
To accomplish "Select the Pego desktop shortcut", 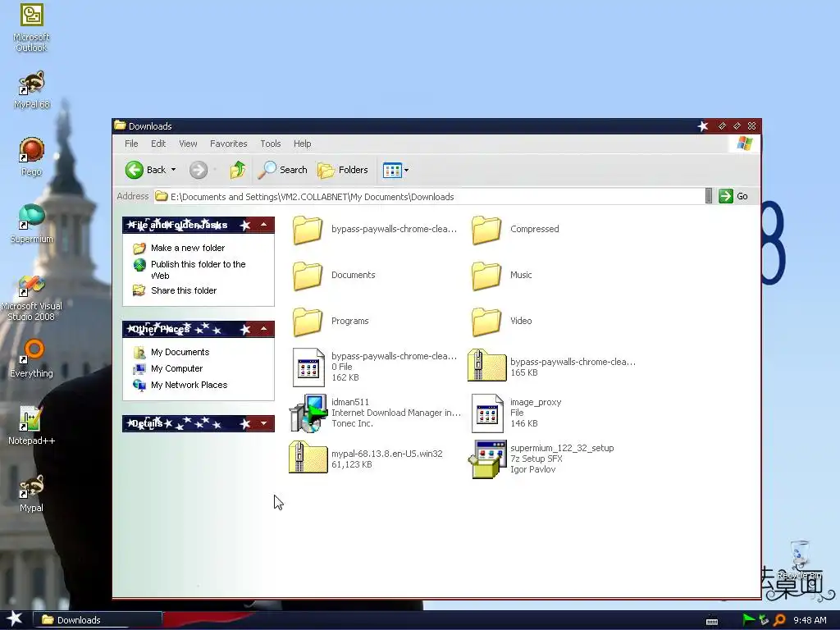I will click(32, 157).
